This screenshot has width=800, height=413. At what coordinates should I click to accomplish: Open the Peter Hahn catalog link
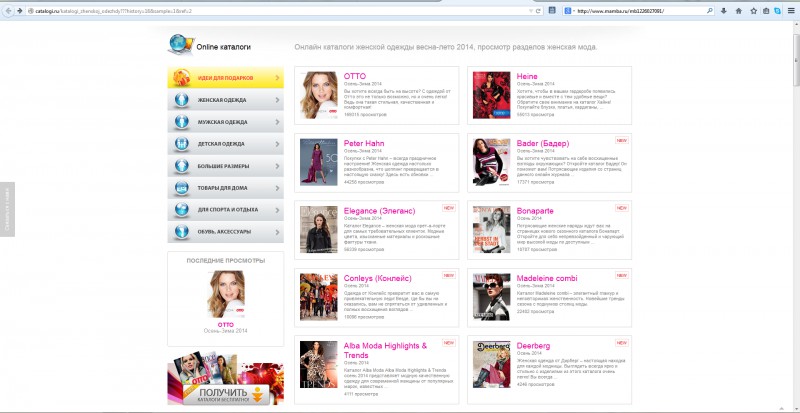pyautogui.click(x=364, y=143)
